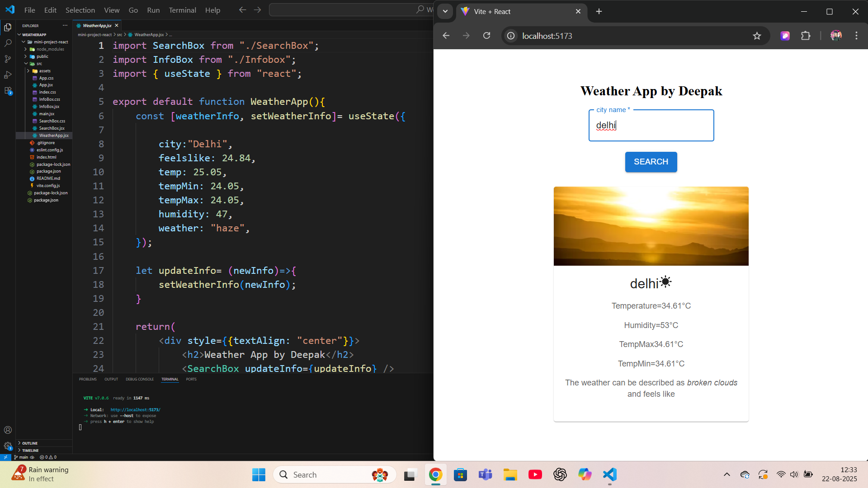Click the remote window indicator in the status bar

5,457
